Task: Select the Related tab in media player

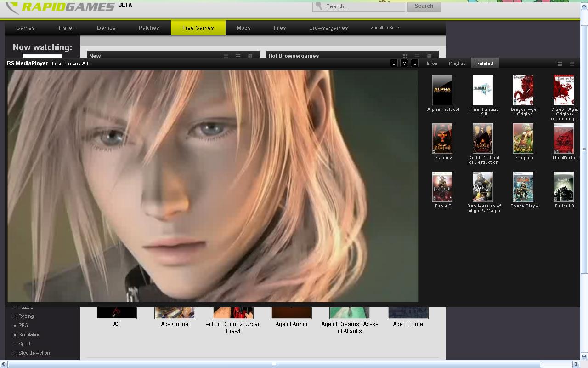Action: [x=485, y=63]
